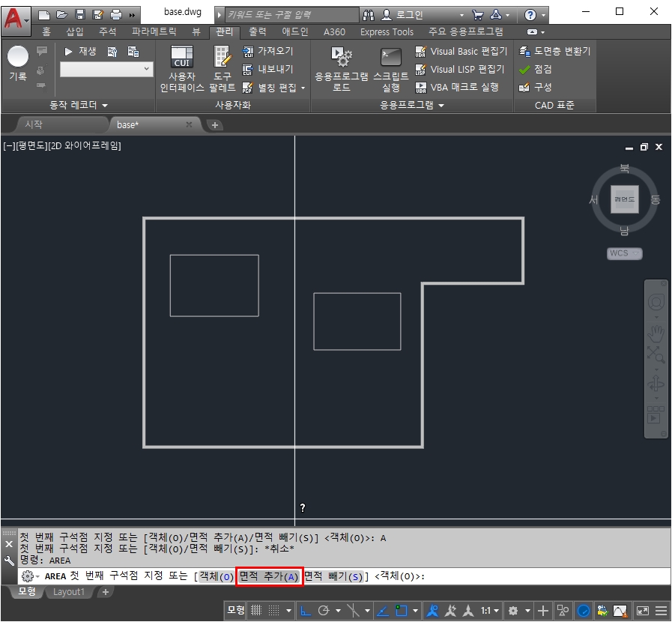Click the action recorder Record button
Screen dimensions: 672x622
coord(18,63)
